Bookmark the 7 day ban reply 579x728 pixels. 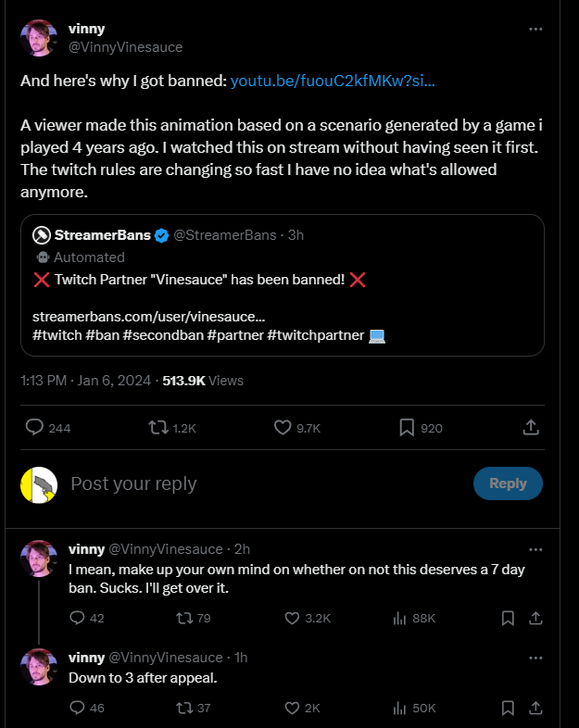(x=508, y=618)
